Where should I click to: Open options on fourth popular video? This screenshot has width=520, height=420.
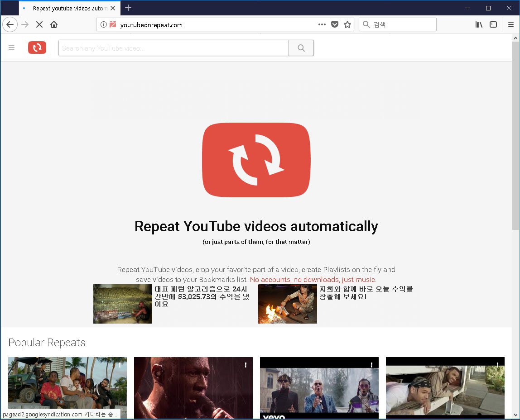coord(497,365)
